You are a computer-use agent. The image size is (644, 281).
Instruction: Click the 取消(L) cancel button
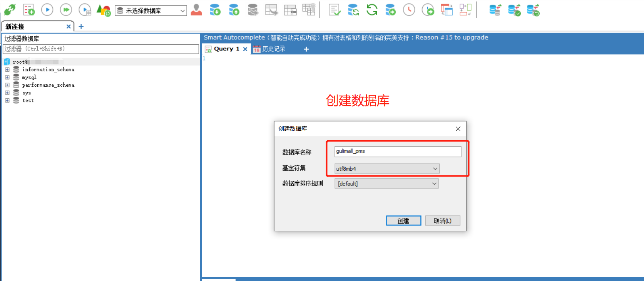(x=443, y=221)
